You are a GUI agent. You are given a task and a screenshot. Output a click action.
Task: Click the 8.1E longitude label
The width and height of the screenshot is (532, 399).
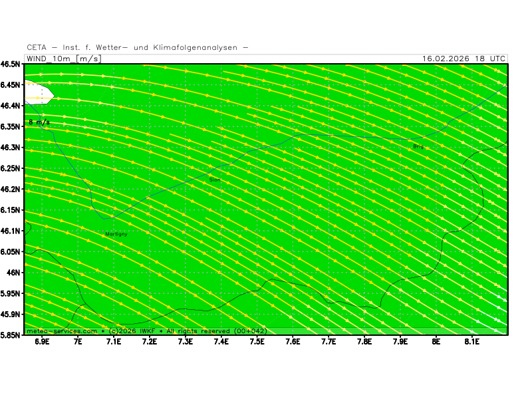coord(472,342)
